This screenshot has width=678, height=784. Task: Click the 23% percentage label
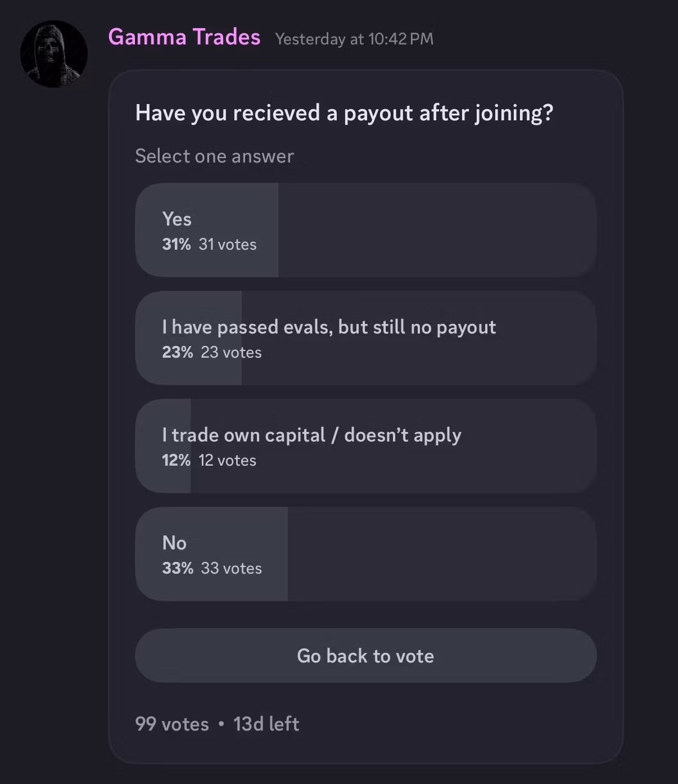pos(178,352)
